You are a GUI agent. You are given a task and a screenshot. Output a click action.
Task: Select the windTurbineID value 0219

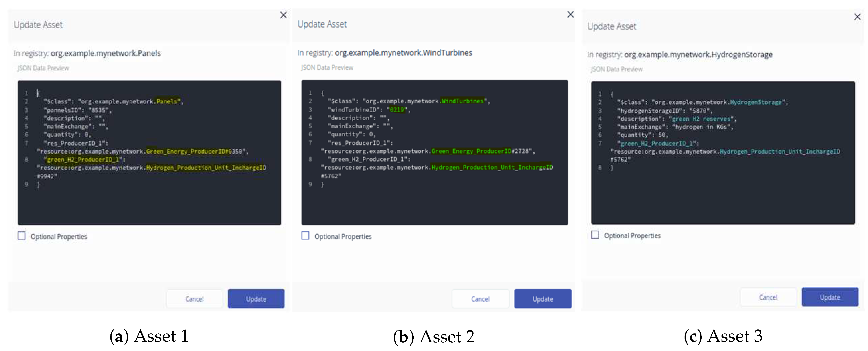point(398,110)
